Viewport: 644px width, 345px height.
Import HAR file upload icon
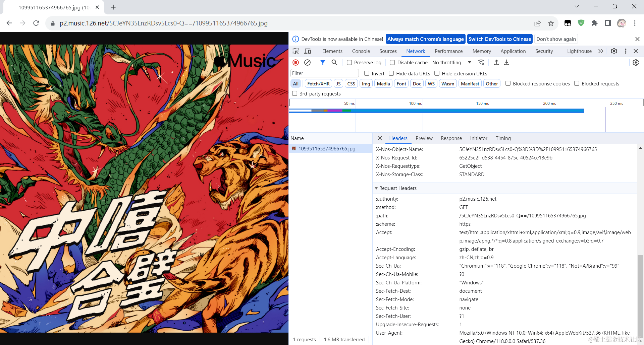pos(497,62)
